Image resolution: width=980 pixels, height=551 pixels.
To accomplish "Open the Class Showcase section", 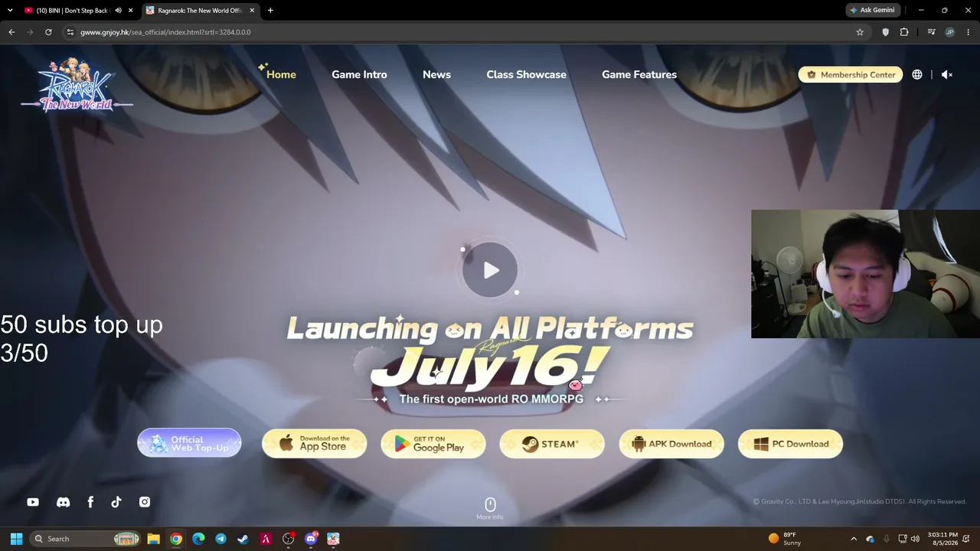I will point(526,74).
